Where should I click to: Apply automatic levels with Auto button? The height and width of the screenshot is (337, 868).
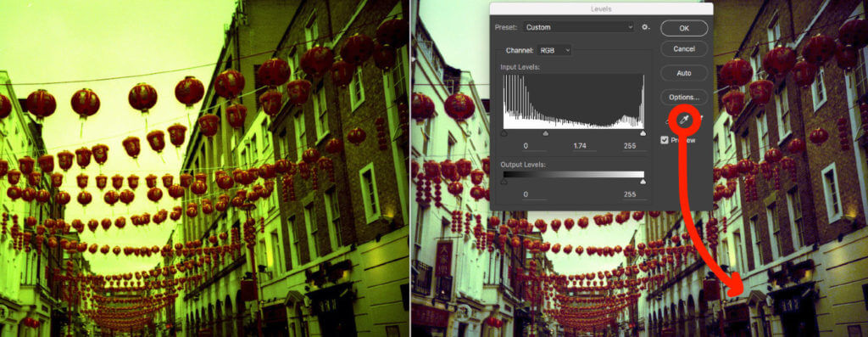[x=684, y=73]
